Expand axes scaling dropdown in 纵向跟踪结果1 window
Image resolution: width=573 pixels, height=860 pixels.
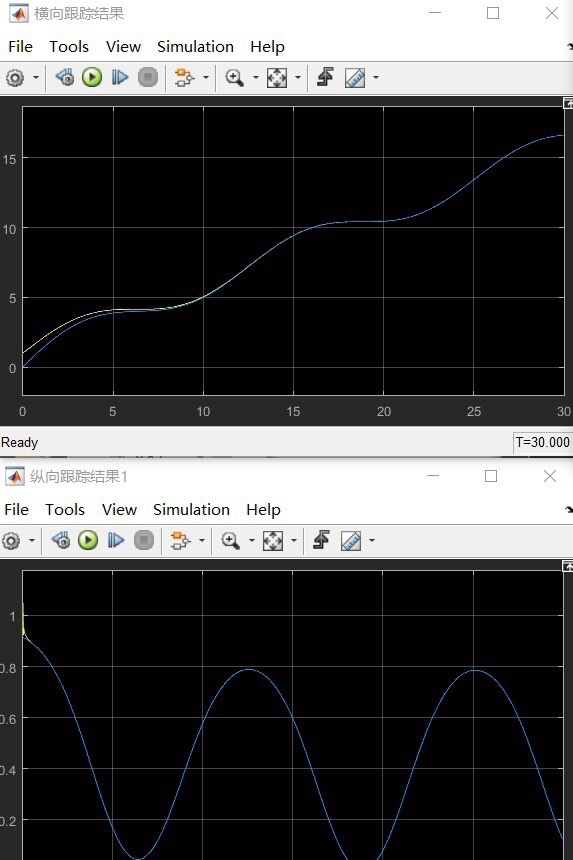click(294, 540)
